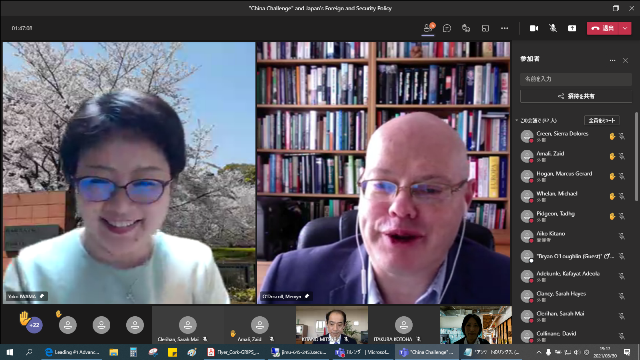The image size is (640, 360).
Task: Click the participants icon in toolbar
Action: click(x=428, y=28)
